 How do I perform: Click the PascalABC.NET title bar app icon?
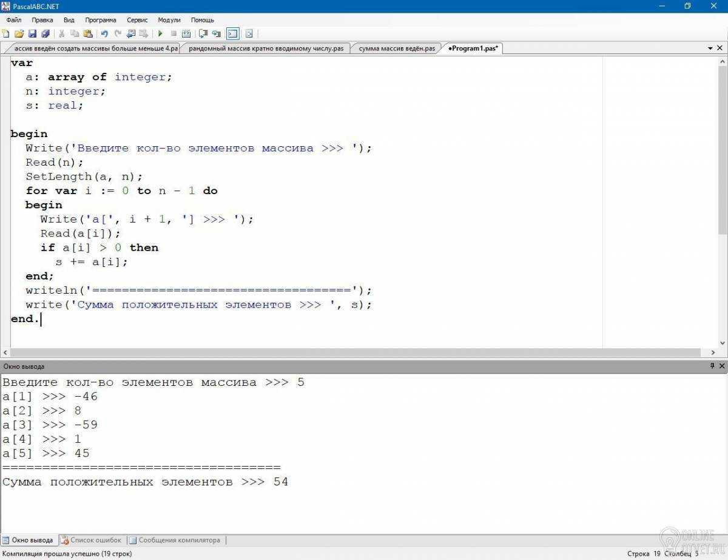coord(5,5)
